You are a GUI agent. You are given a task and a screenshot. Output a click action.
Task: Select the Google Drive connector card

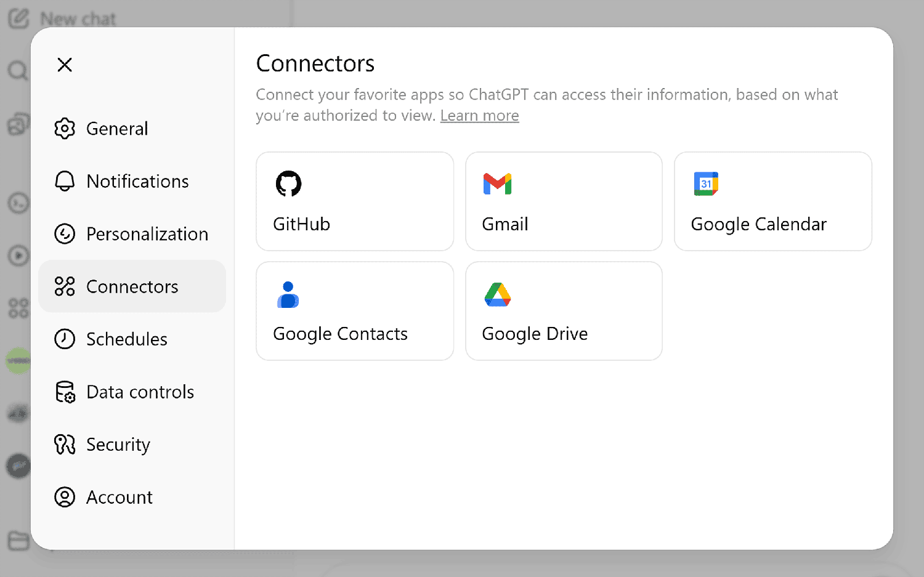[x=564, y=311]
